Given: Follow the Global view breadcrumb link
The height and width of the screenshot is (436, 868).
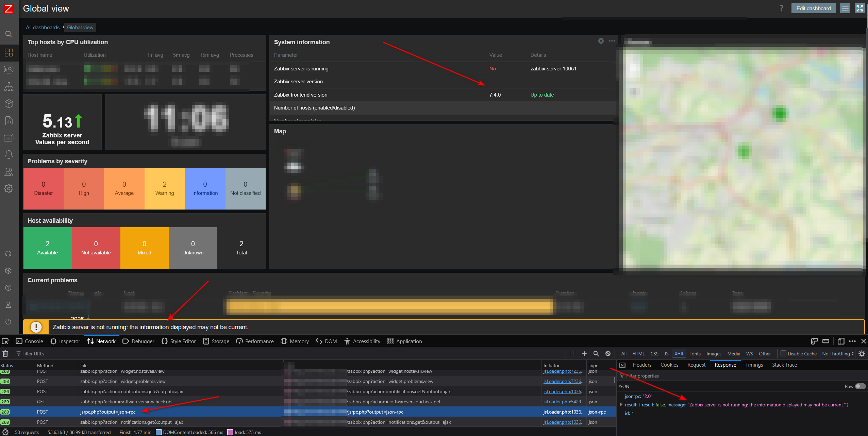Looking at the screenshot, I should tap(80, 28).
